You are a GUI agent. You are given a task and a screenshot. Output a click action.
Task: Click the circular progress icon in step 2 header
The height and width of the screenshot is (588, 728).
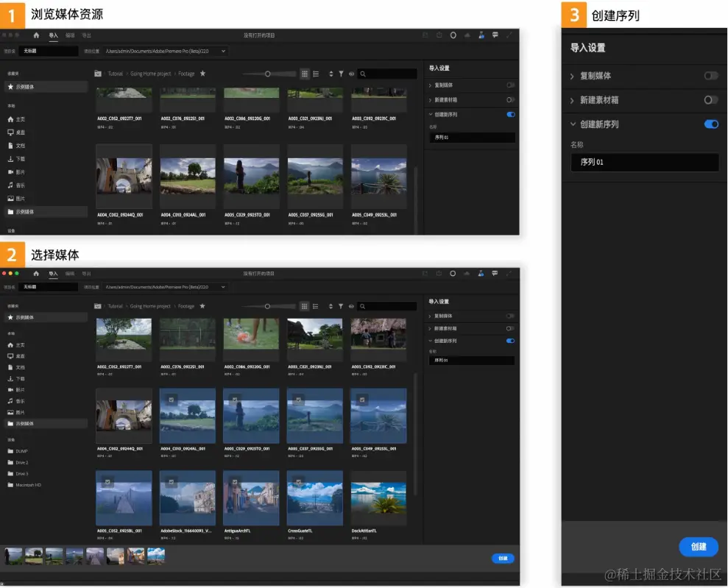coord(453,273)
